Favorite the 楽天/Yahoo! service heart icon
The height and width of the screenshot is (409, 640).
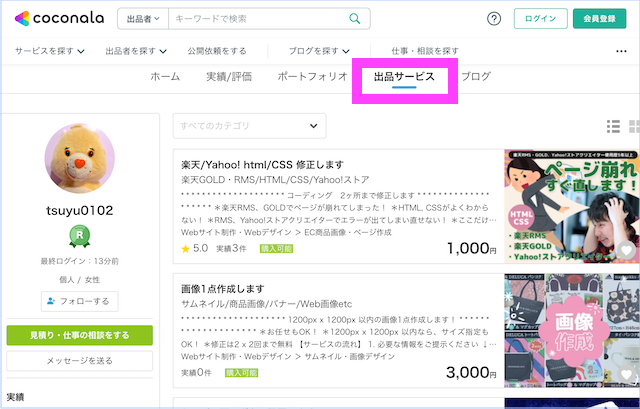626,250
